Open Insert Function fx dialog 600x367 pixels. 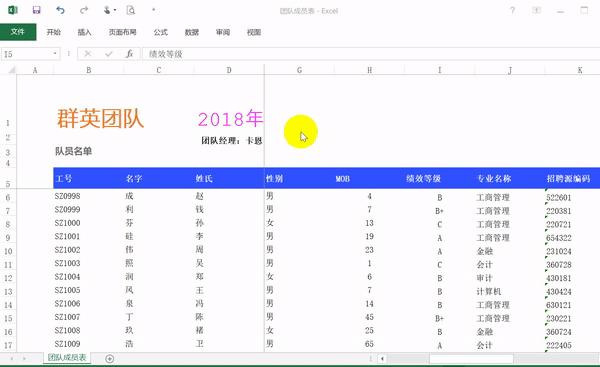129,54
